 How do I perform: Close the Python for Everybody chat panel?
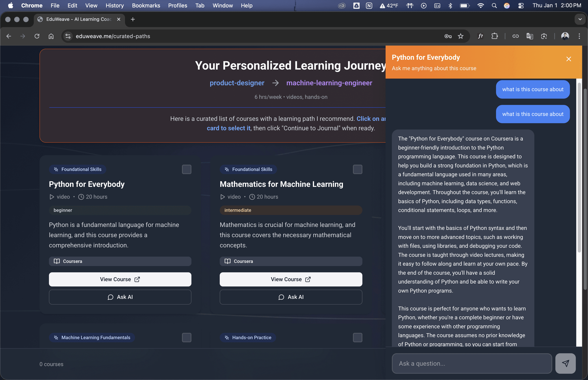(569, 59)
